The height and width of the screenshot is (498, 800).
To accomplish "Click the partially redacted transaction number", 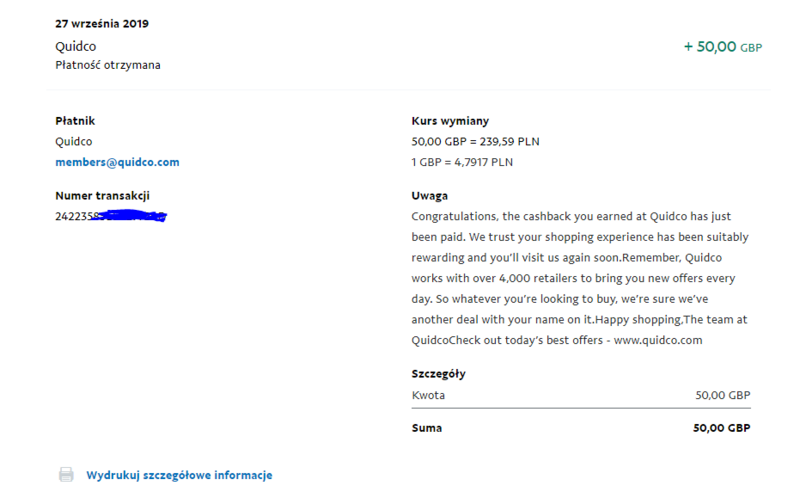I will (111, 216).
